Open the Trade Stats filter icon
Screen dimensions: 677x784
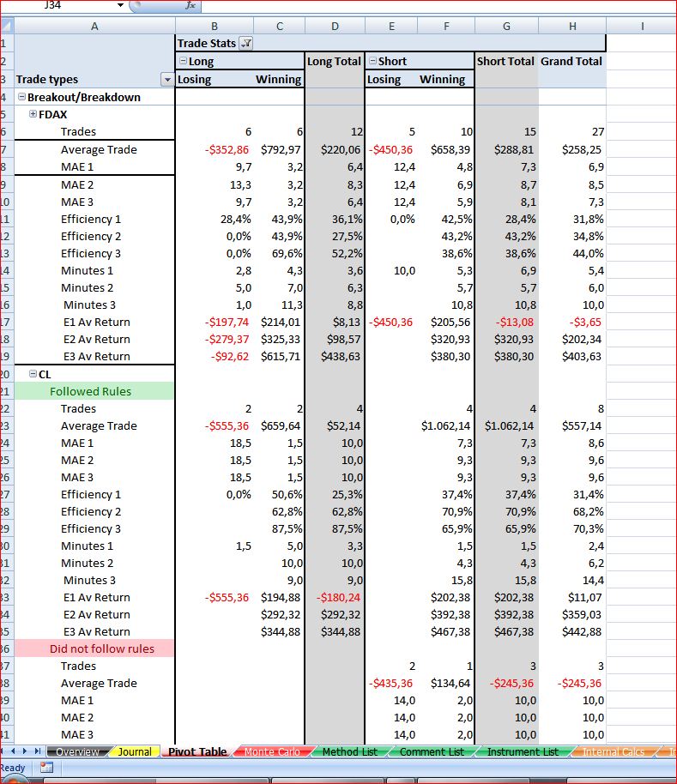246,44
